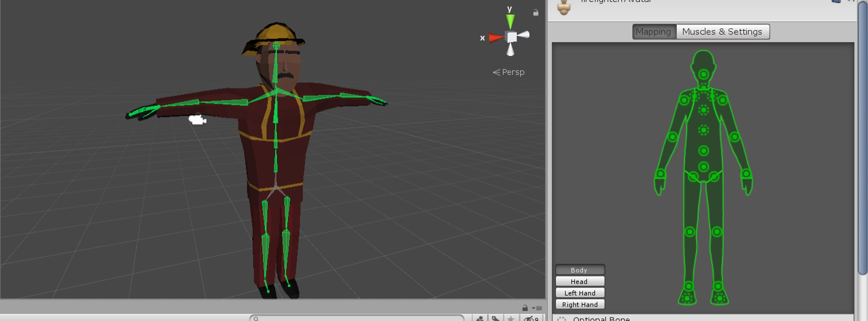Show the Left Hand mapping view
The height and width of the screenshot is (321, 868).
point(580,293)
